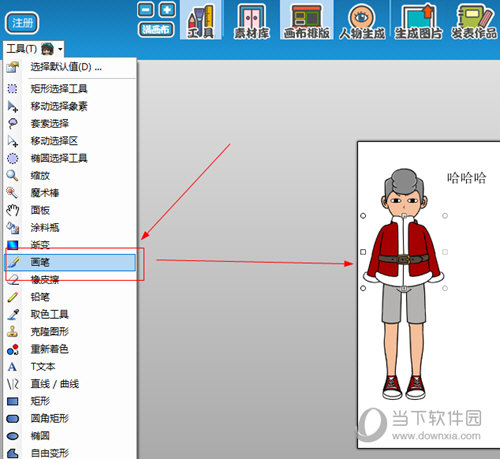500x459 pixels.
Task: Select the 涂料瓶 paint bucket icon
Action: click(13, 228)
